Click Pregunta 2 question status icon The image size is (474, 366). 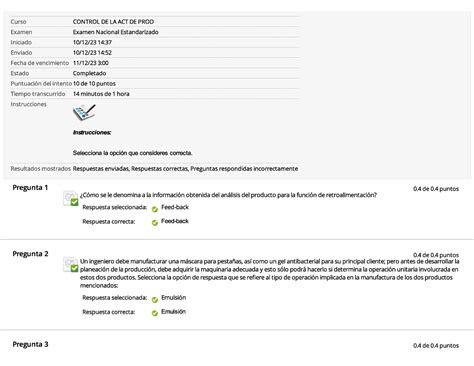pos(71,265)
